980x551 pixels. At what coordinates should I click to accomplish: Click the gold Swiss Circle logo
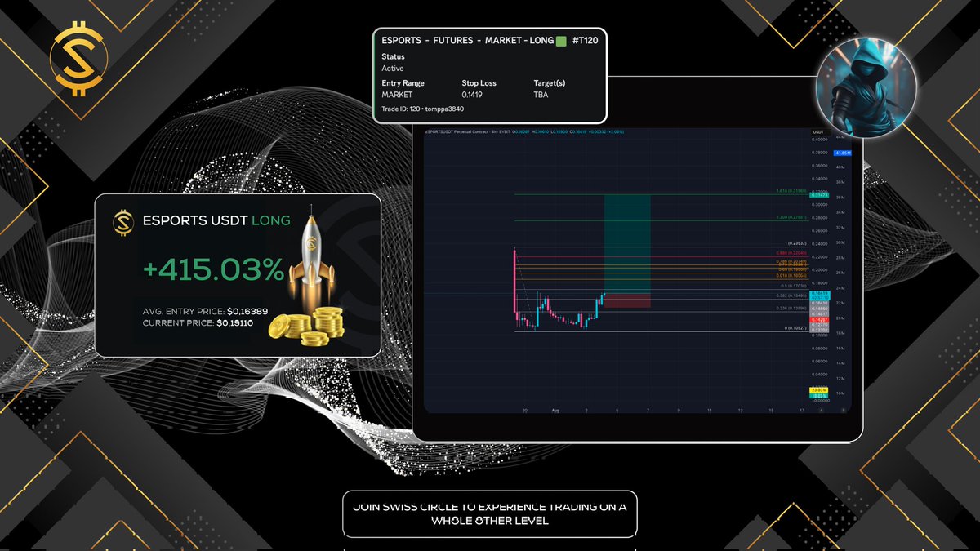pyautogui.click(x=79, y=60)
